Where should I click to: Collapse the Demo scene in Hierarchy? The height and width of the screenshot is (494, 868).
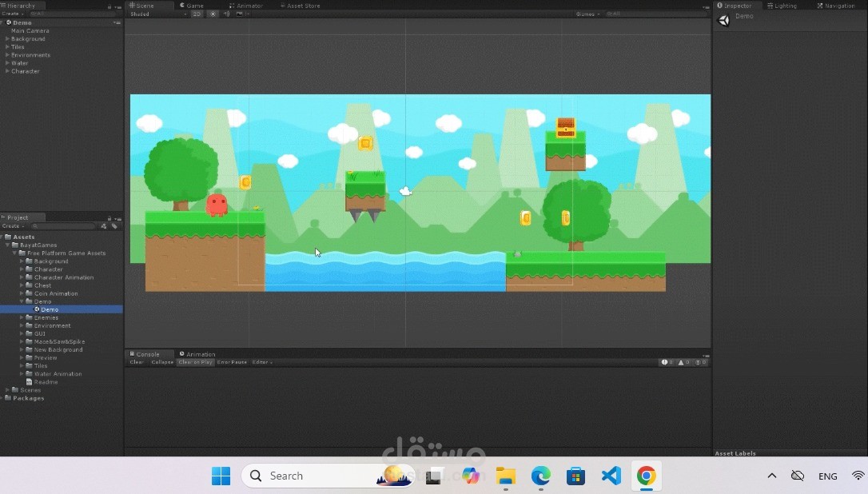(x=2, y=22)
